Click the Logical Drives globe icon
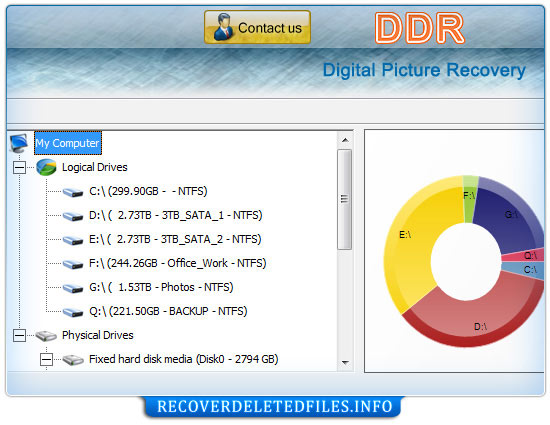The image size is (550, 425). [46, 167]
